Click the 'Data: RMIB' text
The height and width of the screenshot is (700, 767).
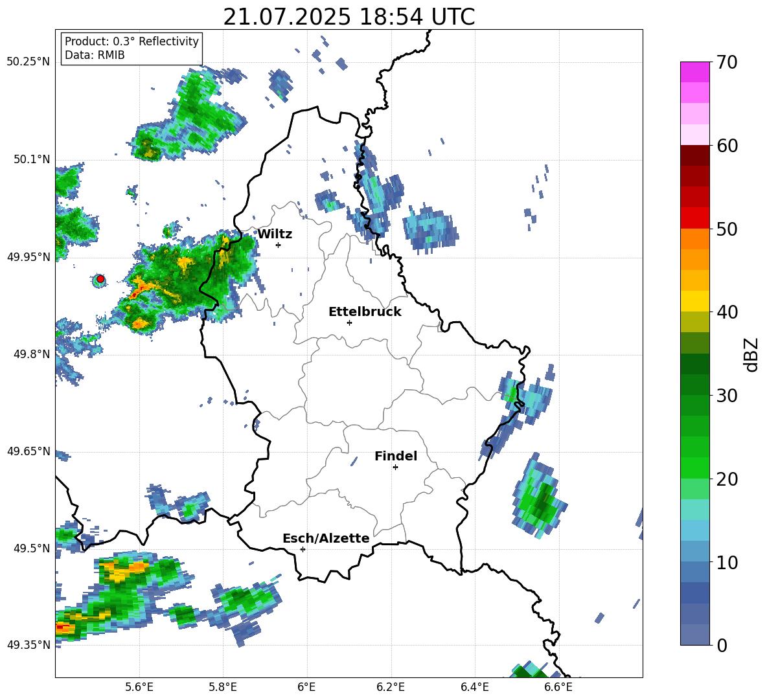(95, 55)
